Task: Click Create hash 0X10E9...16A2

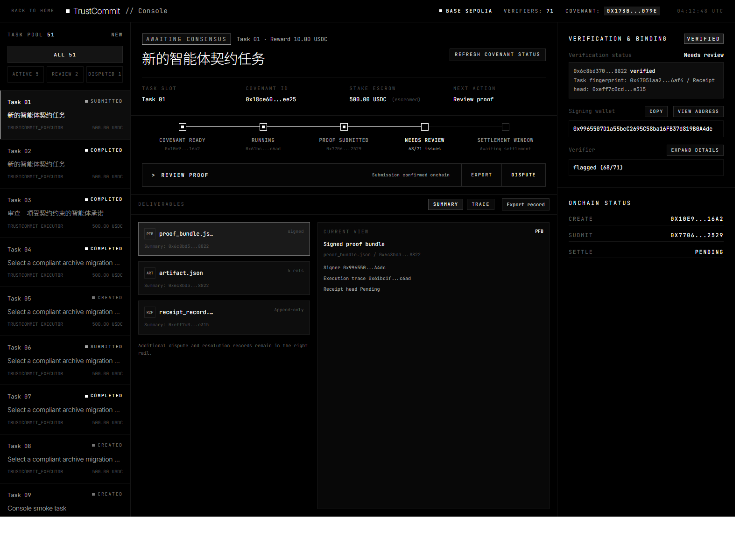Action: click(697, 219)
